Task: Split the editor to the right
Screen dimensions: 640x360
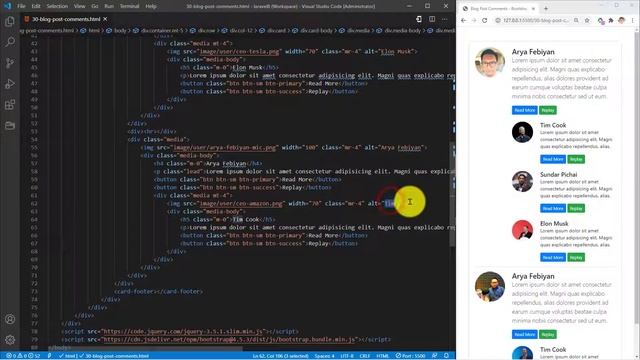Action: 432,19
